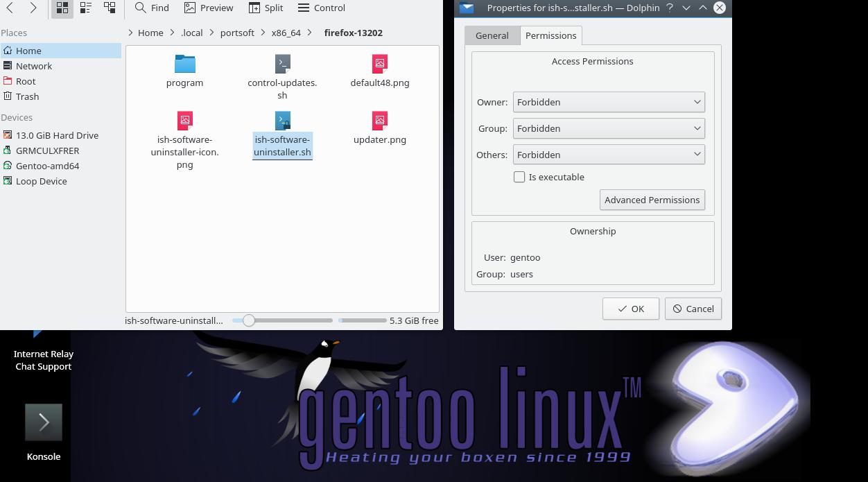
Task: Click the program folder name label
Action: point(185,83)
